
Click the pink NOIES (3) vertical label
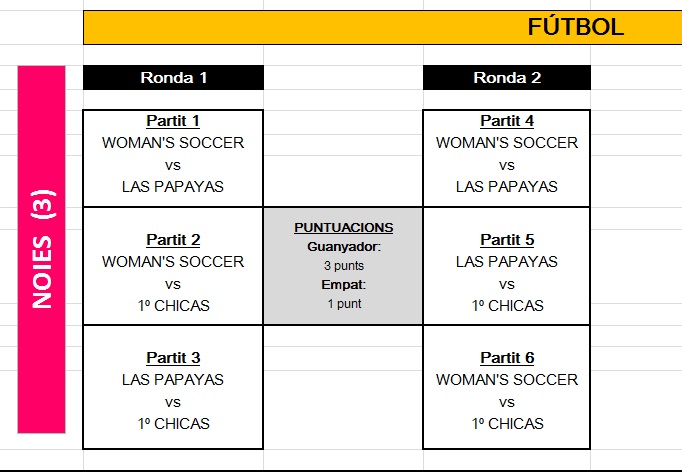tap(41, 249)
